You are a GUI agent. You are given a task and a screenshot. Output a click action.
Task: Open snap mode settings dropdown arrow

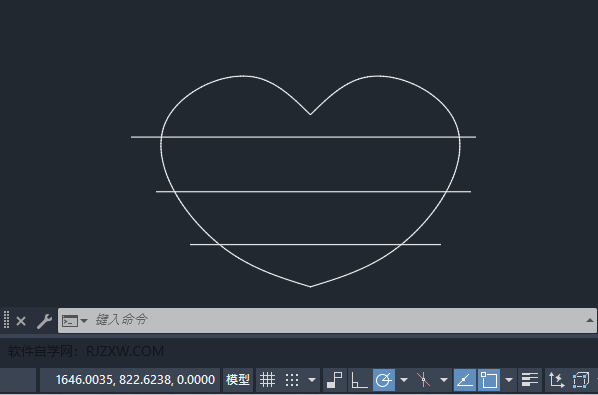point(312,380)
